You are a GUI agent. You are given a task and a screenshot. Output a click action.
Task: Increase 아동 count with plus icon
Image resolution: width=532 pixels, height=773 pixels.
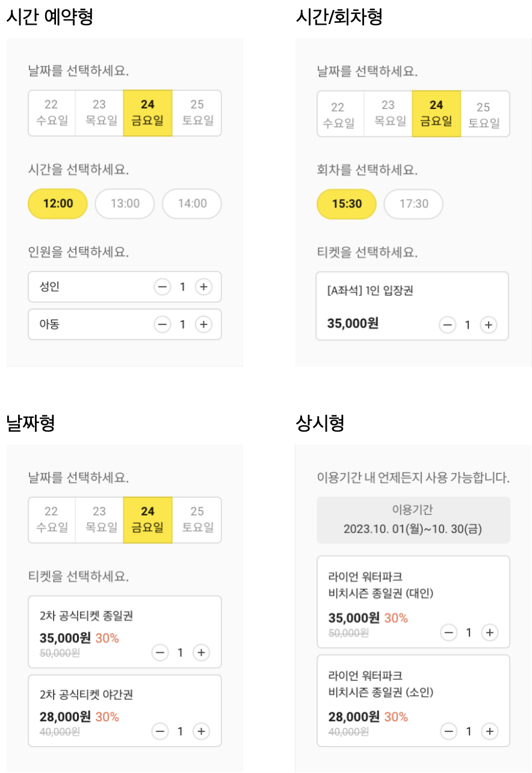point(203,324)
